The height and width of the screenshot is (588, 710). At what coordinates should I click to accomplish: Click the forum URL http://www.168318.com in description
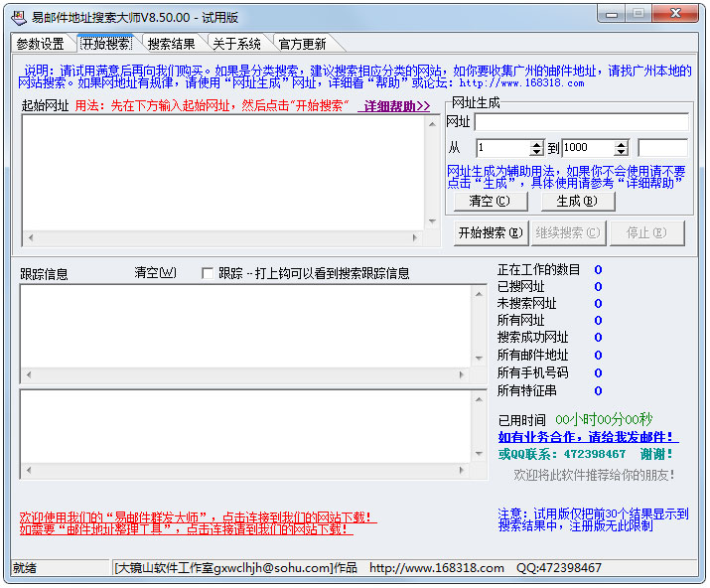pyautogui.click(x=521, y=82)
